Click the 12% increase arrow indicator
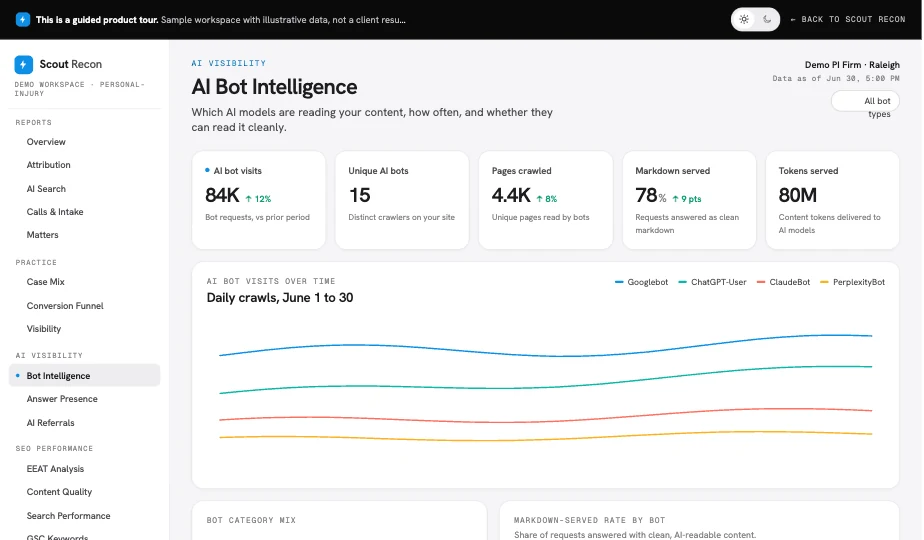Image resolution: width=924 pixels, height=540 pixels. (258, 199)
